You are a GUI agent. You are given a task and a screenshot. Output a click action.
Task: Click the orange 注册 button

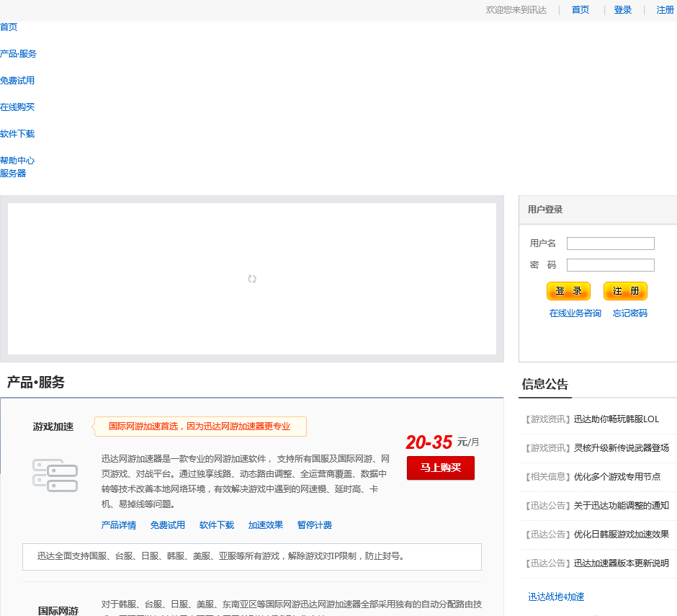[x=625, y=291]
